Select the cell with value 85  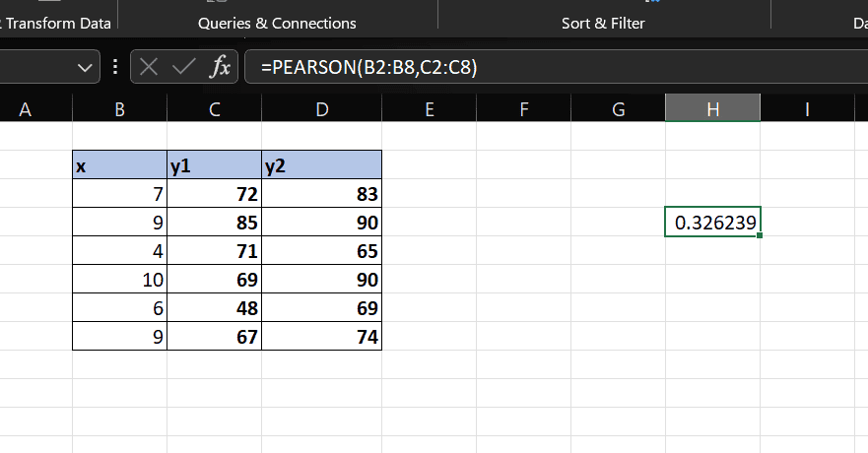pyautogui.click(x=214, y=223)
